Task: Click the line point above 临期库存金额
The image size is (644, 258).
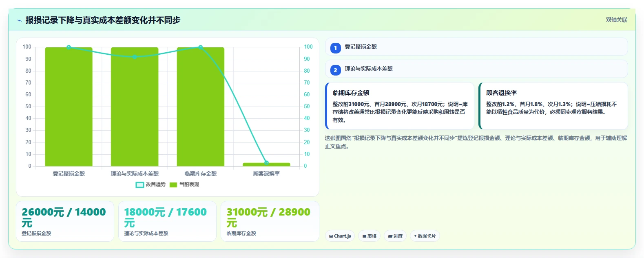Action: tap(201, 47)
